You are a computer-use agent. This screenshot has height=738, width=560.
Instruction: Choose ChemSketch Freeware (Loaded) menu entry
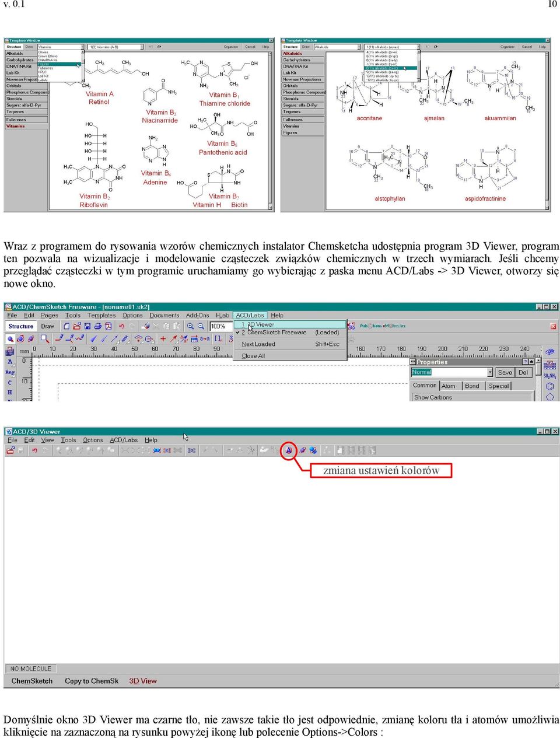point(290,333)
